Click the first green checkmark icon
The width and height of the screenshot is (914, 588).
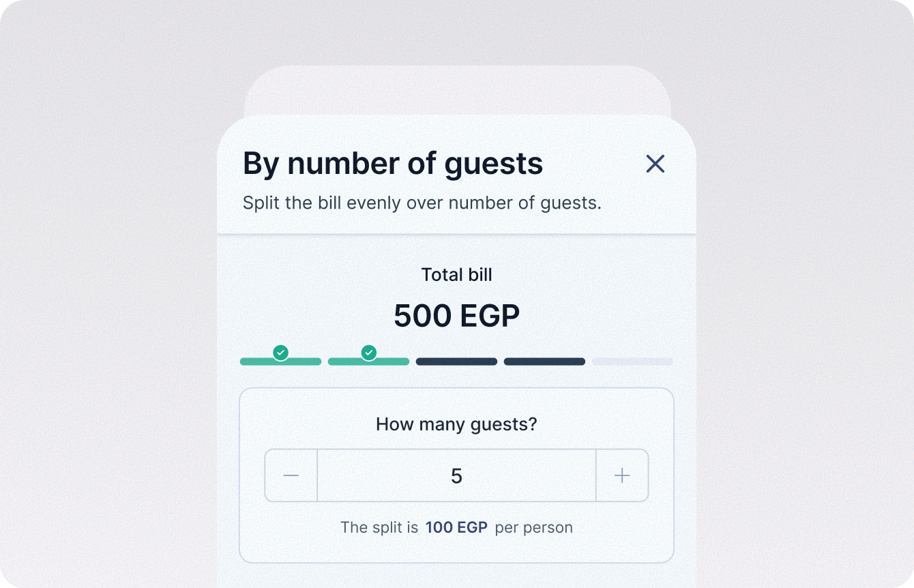280,353
